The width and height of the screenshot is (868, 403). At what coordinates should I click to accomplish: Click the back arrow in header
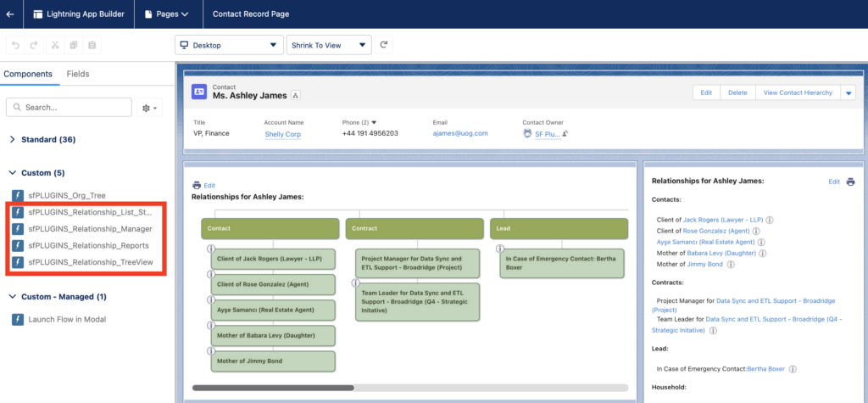10,14
